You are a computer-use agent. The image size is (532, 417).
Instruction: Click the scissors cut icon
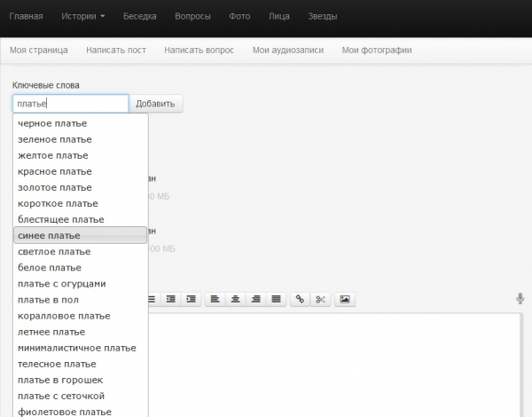[x=320, y=299]
